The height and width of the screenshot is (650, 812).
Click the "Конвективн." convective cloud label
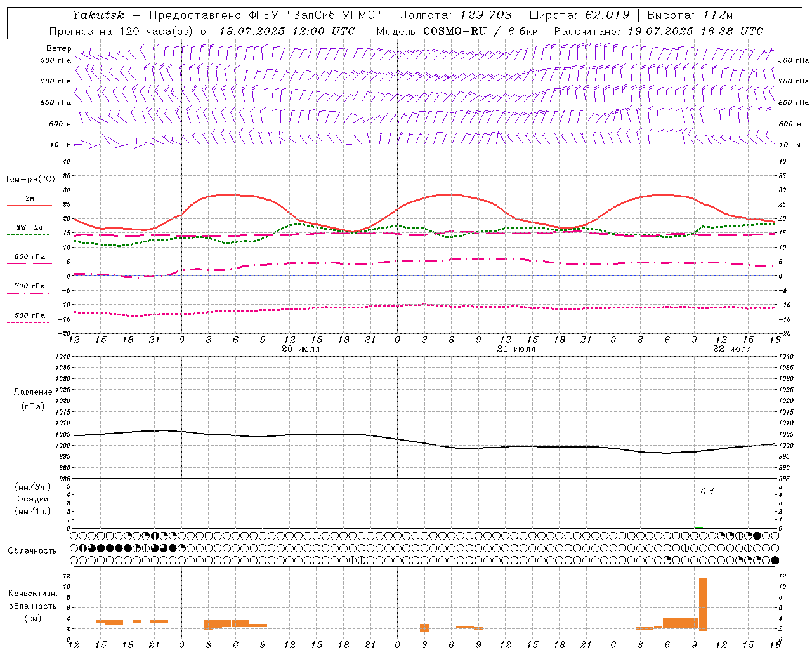point(33,594)
